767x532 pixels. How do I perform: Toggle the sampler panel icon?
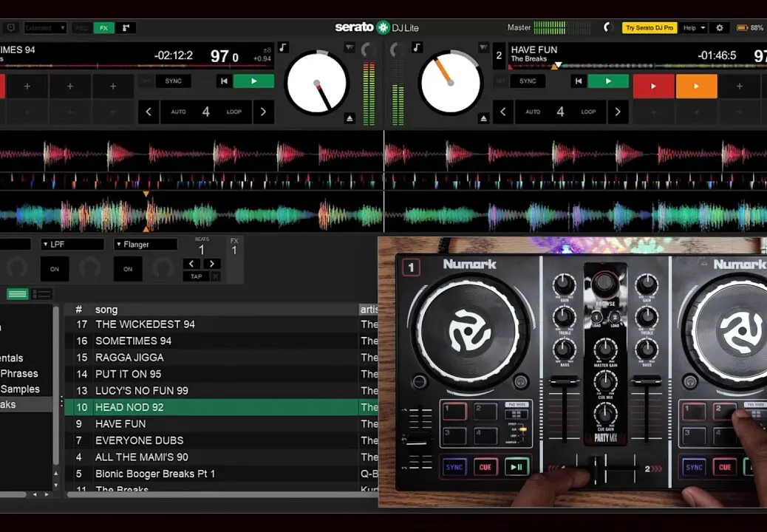coord(126,28)
